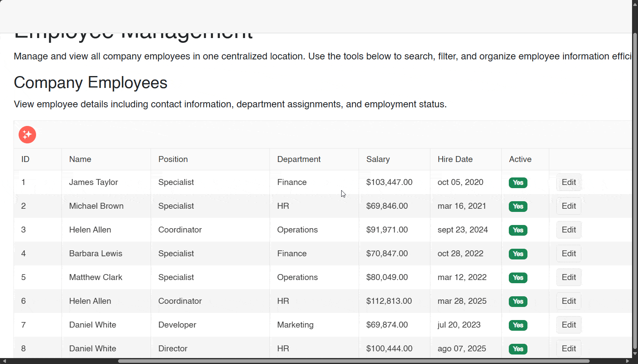Edit Matthew Clark's record

[569, 277]
